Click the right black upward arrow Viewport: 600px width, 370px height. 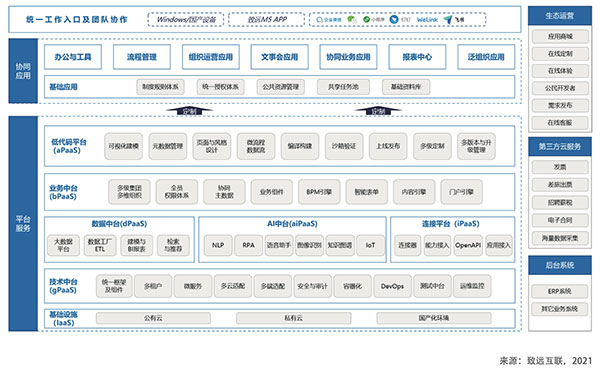378,111
